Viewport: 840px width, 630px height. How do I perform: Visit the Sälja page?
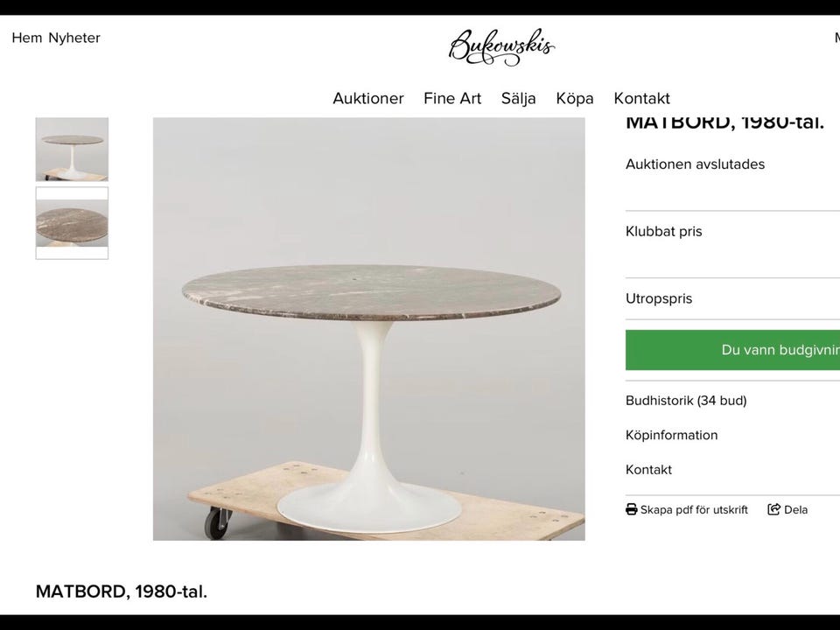coord(518,98)
